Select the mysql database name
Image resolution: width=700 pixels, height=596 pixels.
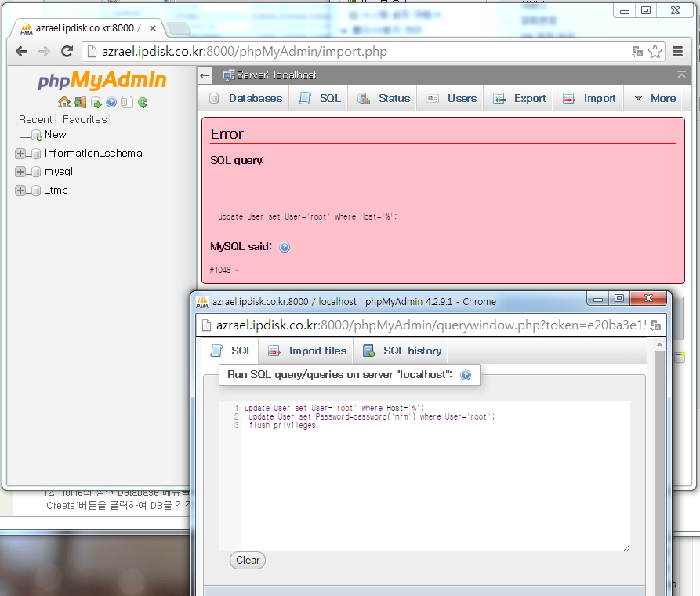coord(59,172)
